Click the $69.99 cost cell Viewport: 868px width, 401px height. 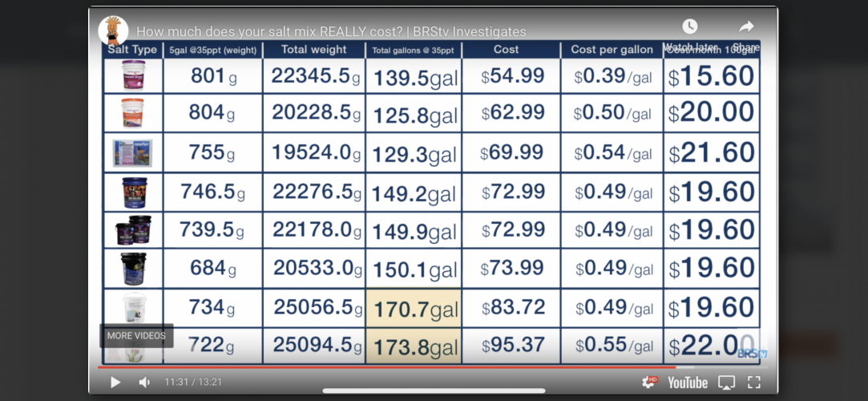(x=511, y=152)
